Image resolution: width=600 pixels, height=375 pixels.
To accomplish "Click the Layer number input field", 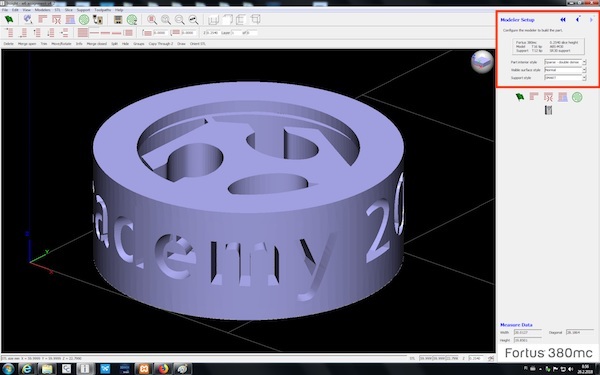I will (x=236, y=33).
